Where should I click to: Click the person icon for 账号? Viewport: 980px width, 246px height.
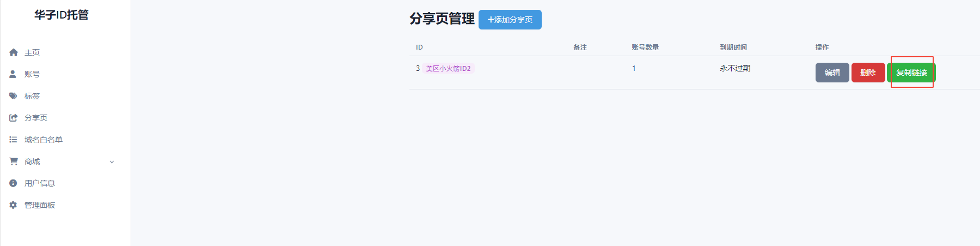[13, 74]
